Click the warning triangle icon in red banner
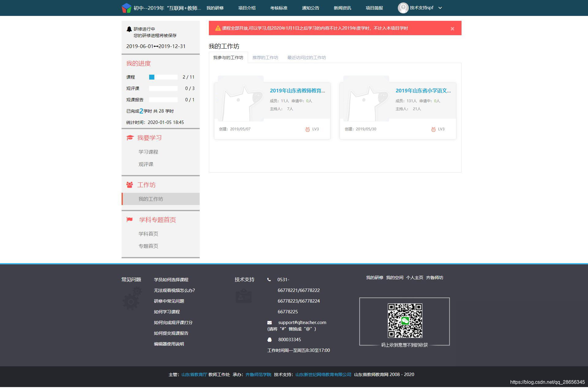The image size is (588, 388). [x=218, y=28]
